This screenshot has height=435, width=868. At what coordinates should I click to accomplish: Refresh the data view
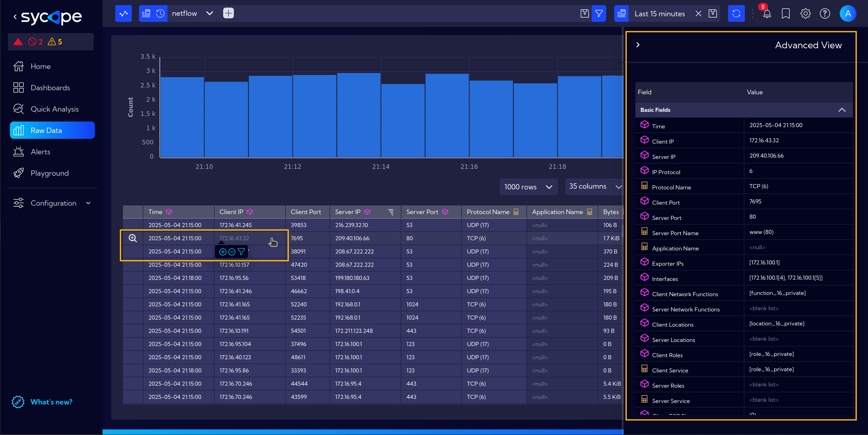click(736, 13)
